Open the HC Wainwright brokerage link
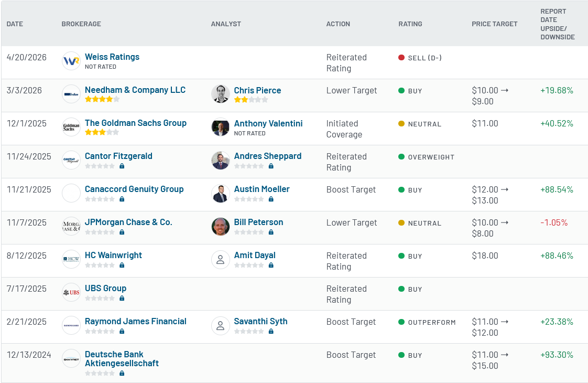Viewport: 588px width, 383px height. tap(113, 256)
